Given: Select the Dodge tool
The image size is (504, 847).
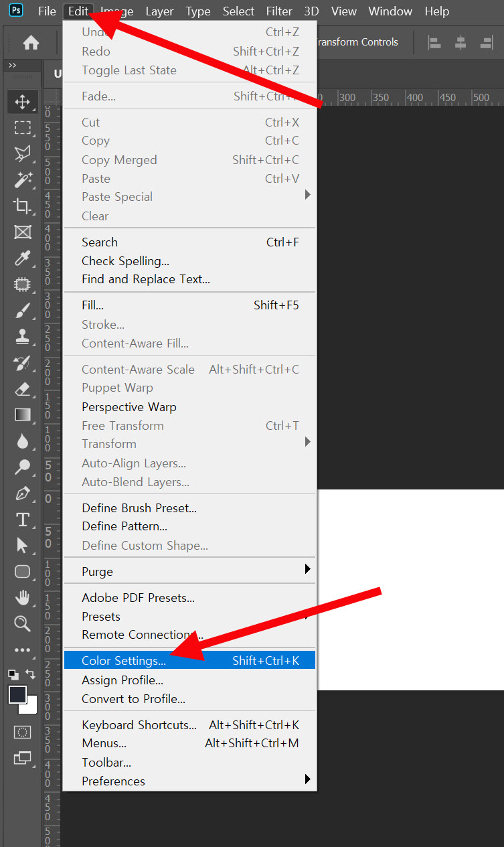Looking at the screenshot, I should (23, 467).
